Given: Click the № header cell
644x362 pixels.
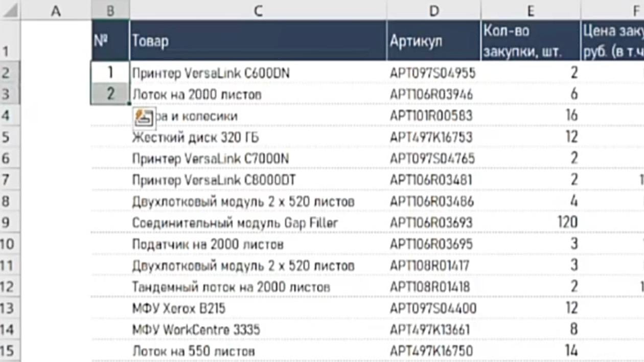Looking at the screenshot, I should [110, 40].
